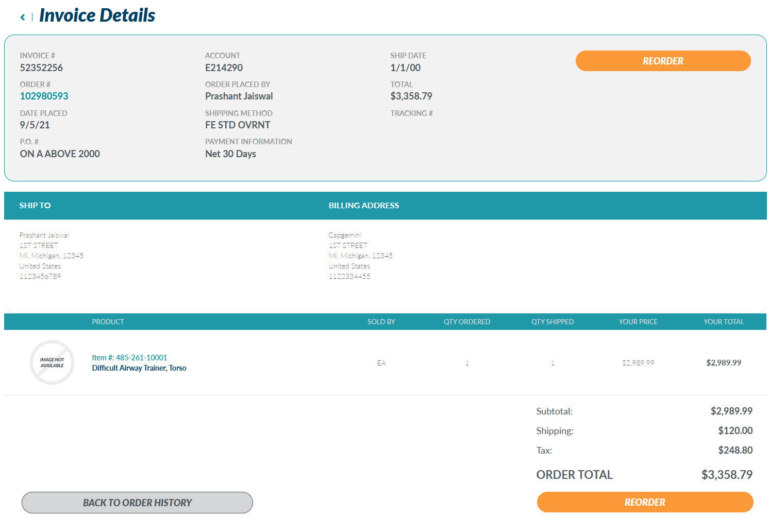Click the Subtotal amount $2,989.99
This screenshot has width=769, height=532.
[x=731, y=411]
